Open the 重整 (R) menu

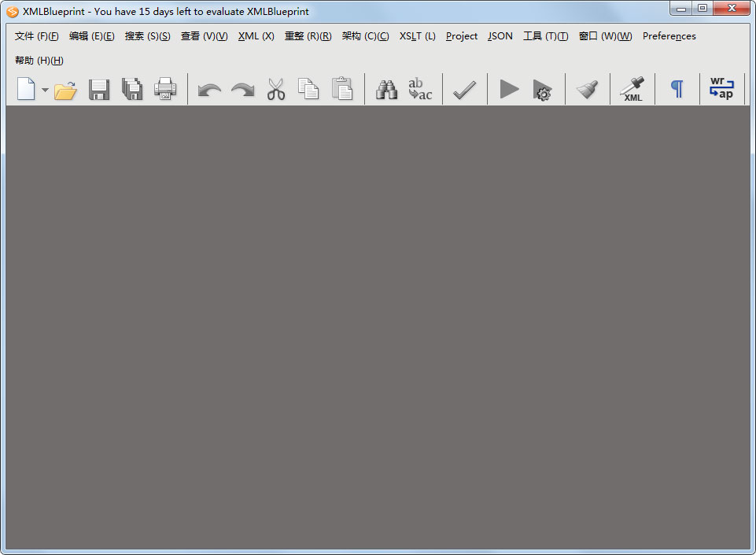click(x=308, y=36)
